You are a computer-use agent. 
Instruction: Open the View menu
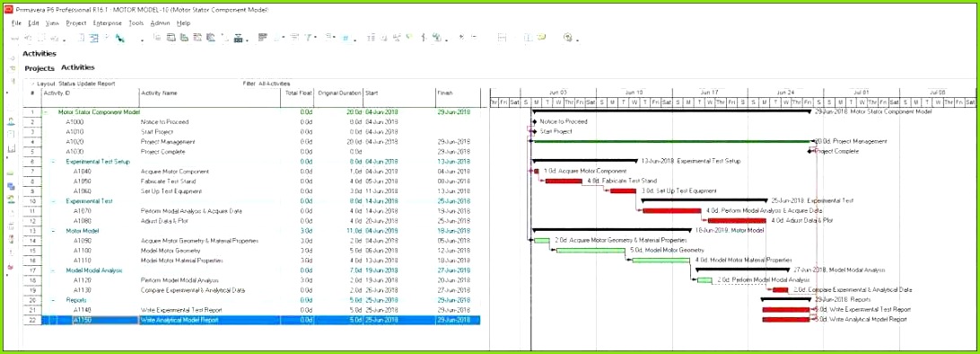click(x=52, y=23)
